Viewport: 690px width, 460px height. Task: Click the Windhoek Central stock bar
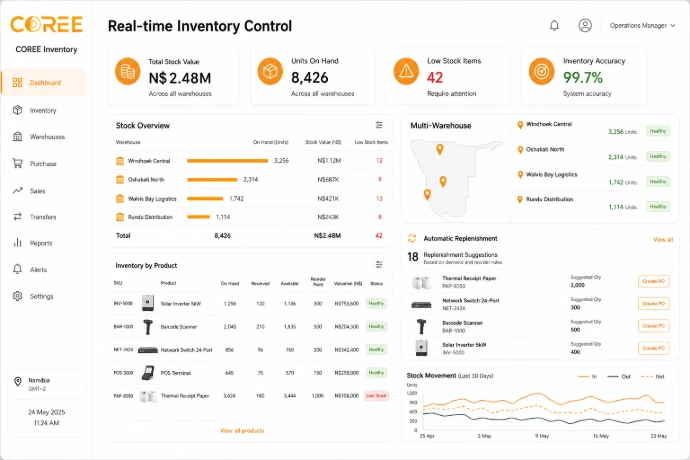click(x=228, y=161)
